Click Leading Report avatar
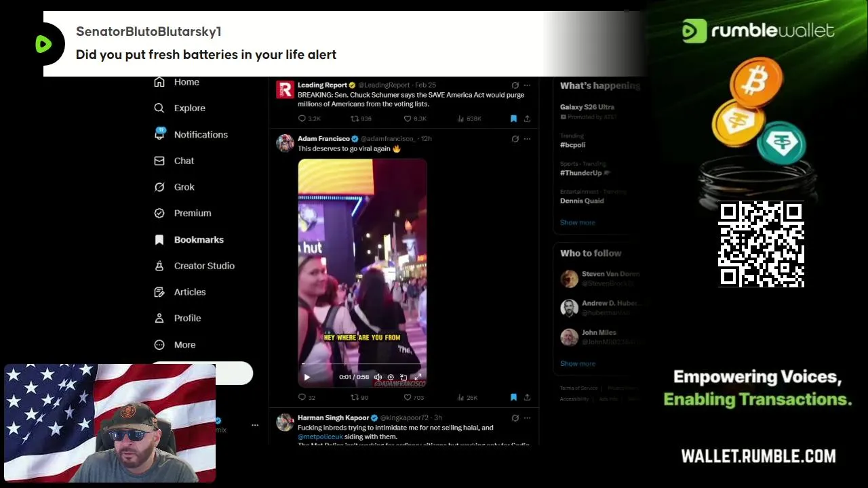868x488 pixels. (285, 89)
